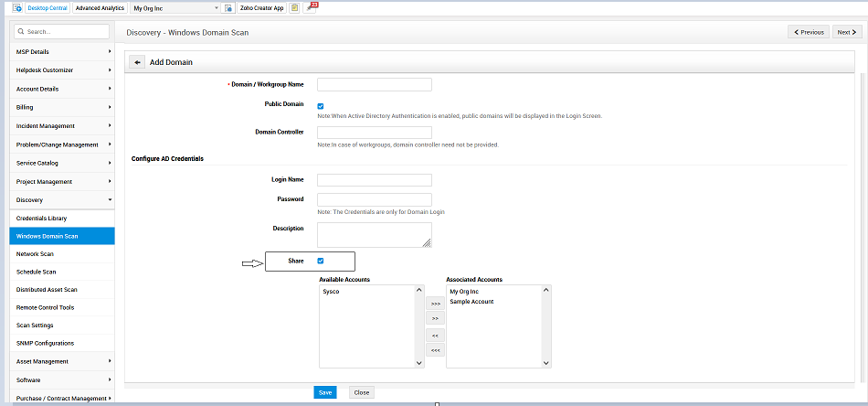This screenshot has height=406, width=868.
Task: Move all accounts to Associated with >>> button
Action: [x=436, y=303]
